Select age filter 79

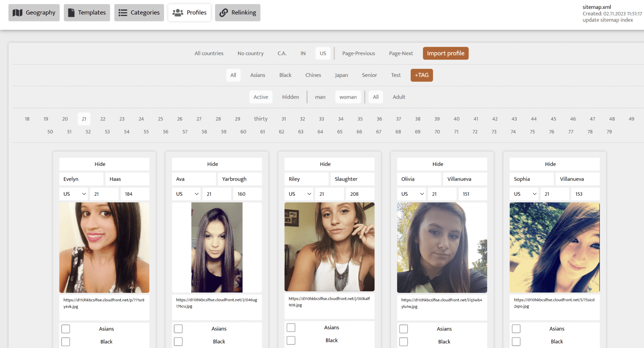coord(609,132)
